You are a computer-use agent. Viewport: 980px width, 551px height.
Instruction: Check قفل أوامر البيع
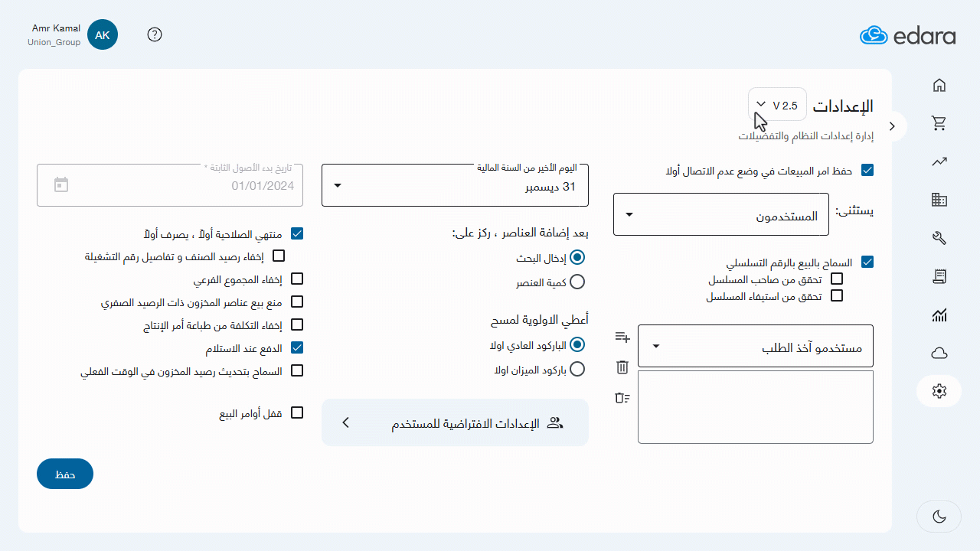[x=297, y=412]
